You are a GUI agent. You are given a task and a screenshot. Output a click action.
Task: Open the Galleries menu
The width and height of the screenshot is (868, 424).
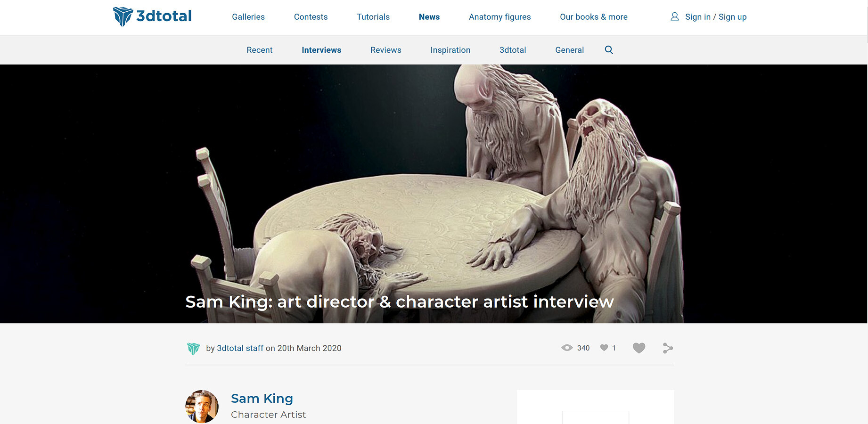248,17
